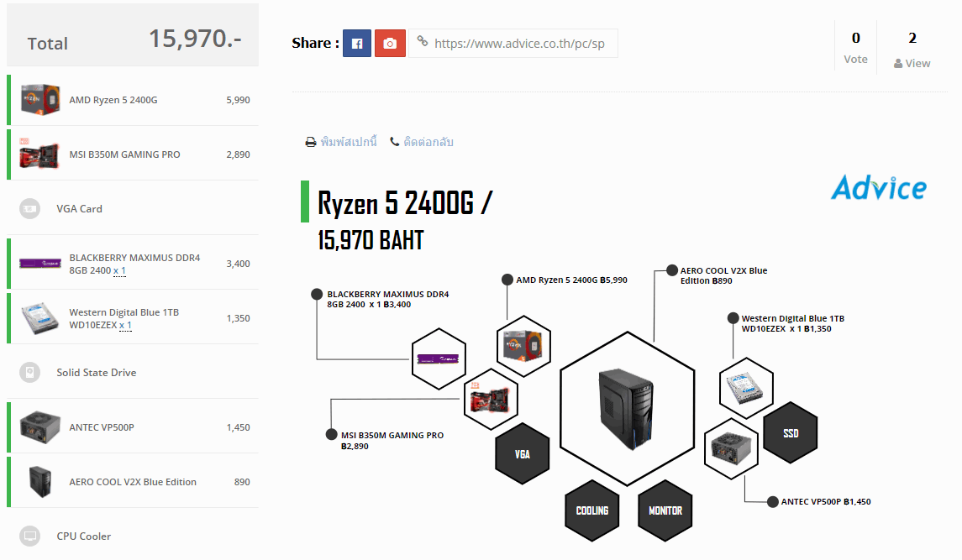Change quantity x 1 for BLACKBERRY RAM

(x=119, y=270)
